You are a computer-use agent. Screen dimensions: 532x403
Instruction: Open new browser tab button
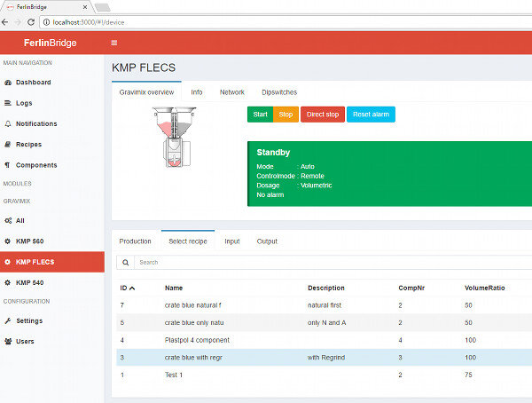click(x=102, y=7)
